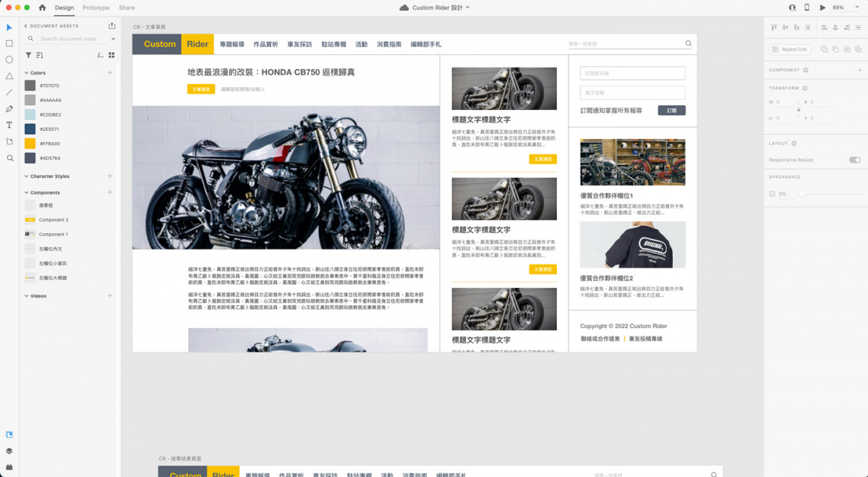Switch to the Prototype tab
868x477 pixels.
[x=96, y=7]
